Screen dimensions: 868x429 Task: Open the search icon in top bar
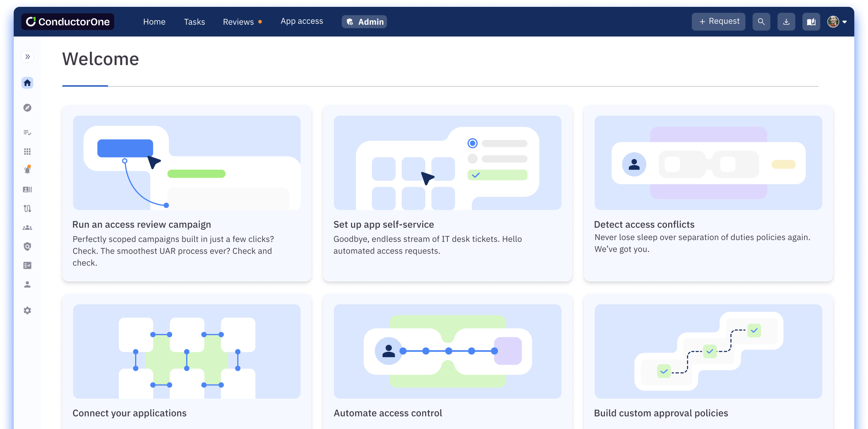pos(761,21)
